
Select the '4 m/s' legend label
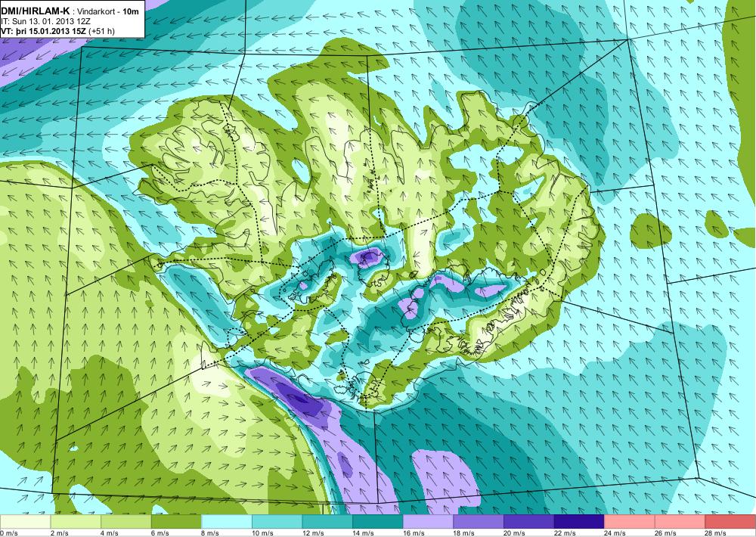click(110, 533)
